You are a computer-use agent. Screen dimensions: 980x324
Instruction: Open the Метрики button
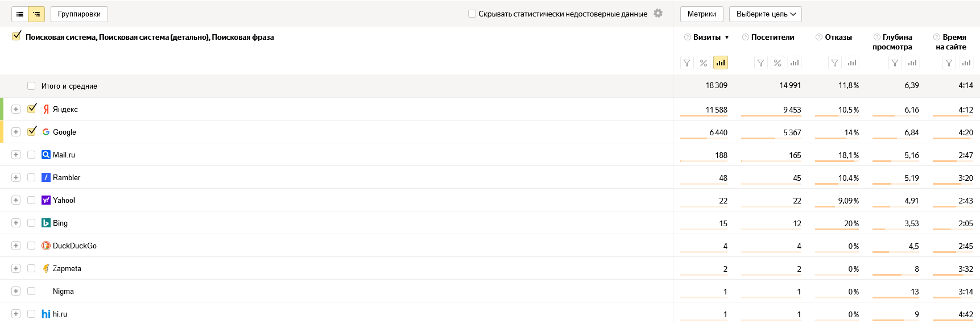702,14
